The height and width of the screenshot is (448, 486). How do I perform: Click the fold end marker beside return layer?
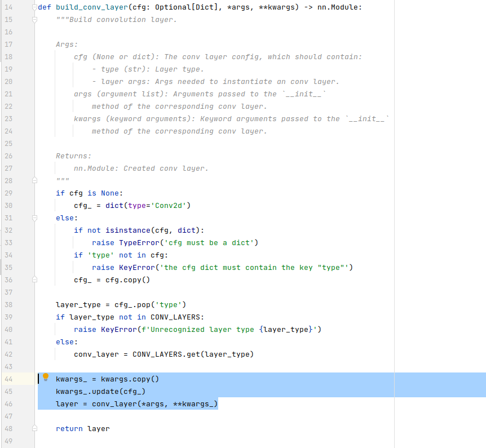35,428
